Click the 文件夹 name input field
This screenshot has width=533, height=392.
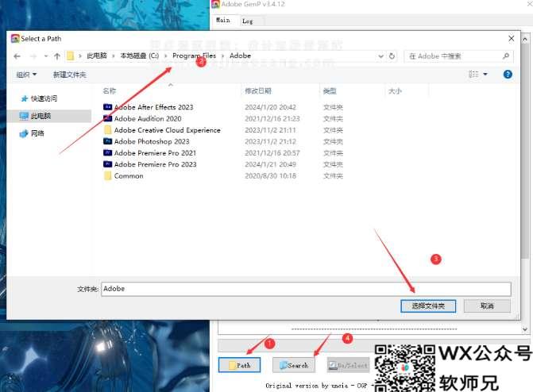[306, 289]
